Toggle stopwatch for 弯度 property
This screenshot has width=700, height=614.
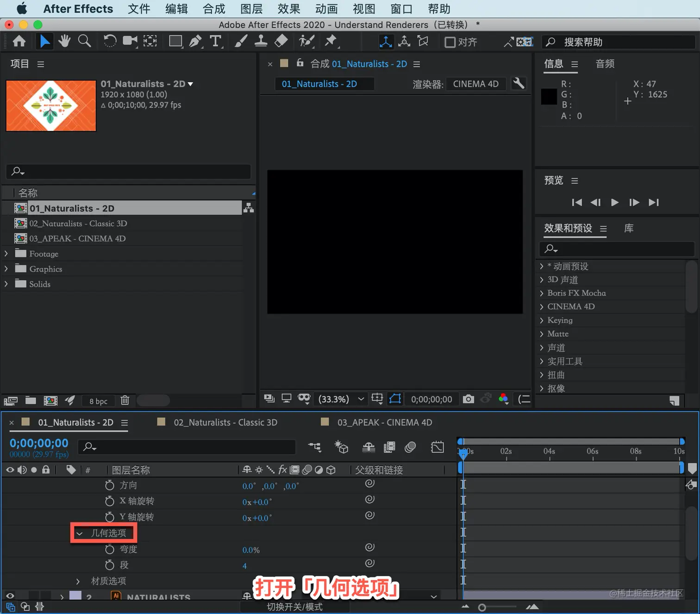[110, 549]
